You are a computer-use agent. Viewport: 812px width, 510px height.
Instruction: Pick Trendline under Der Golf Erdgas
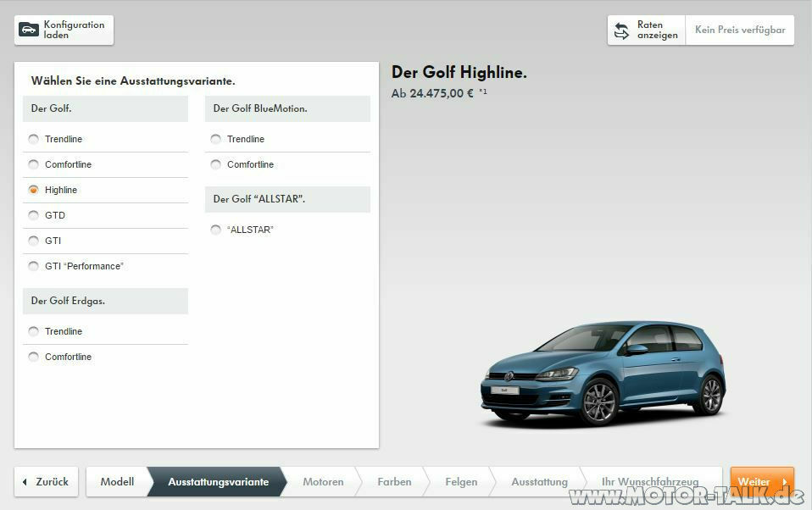click(x=34, y=331)
